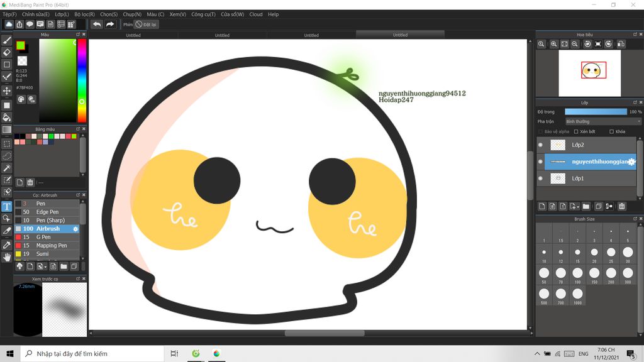Select the Text tool
The image size is (644, 362).
pos(6,206)
